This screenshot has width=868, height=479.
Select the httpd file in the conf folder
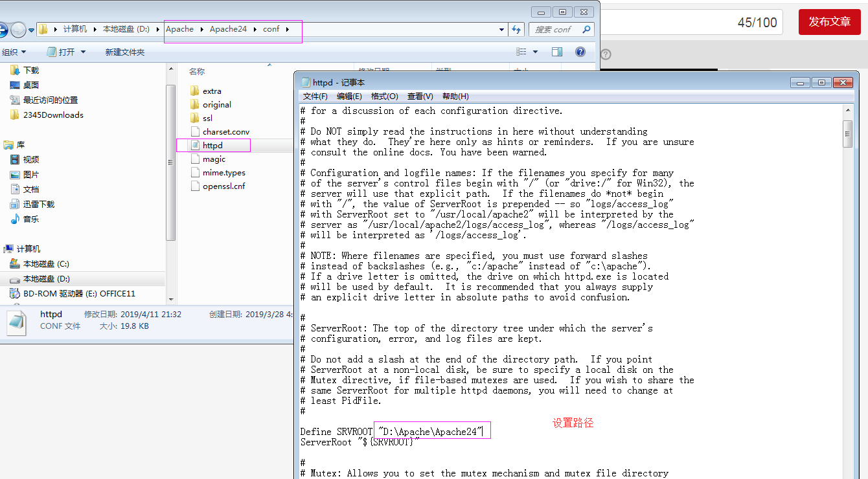[212, 145]
